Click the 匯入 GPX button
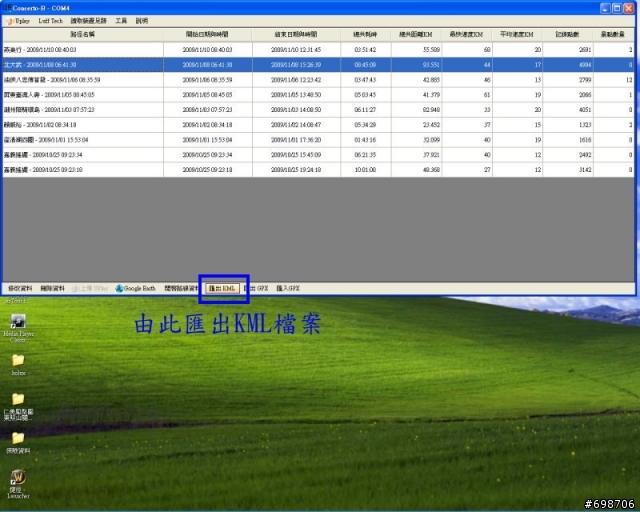640x512 pixels. point(288,288)
